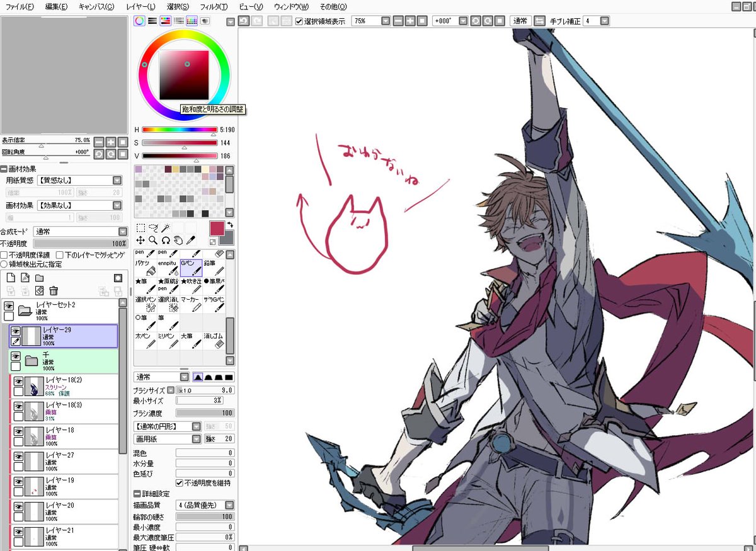Click the 通常 button in canvas toolbar
Image resolution: width=756 pixels, height=551 pixels.
tap(520, 21)
